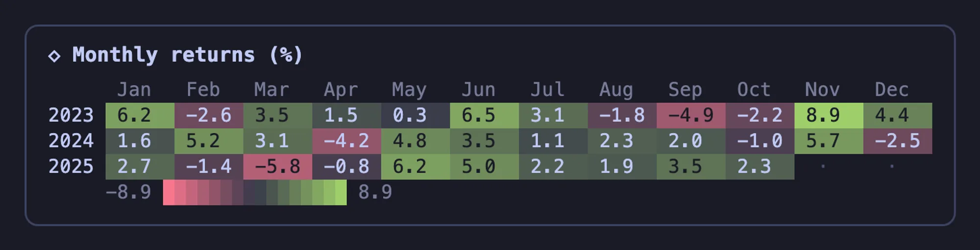Click the 2023 Jun cell showing 6.5
This screenshot has height=250, width=980.
tap(484, 115)
